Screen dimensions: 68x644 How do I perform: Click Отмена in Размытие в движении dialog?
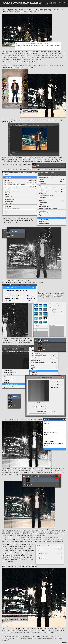point(57,384)
